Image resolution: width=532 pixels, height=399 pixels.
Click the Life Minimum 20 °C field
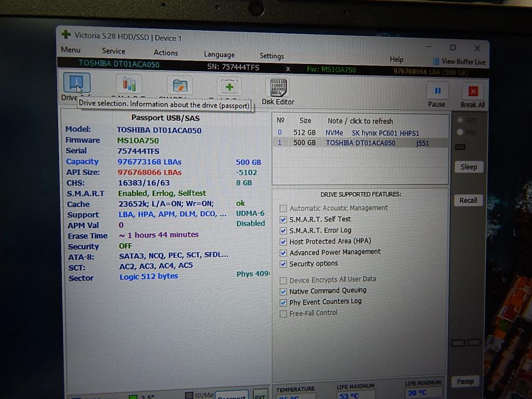[x=423, y=393]
